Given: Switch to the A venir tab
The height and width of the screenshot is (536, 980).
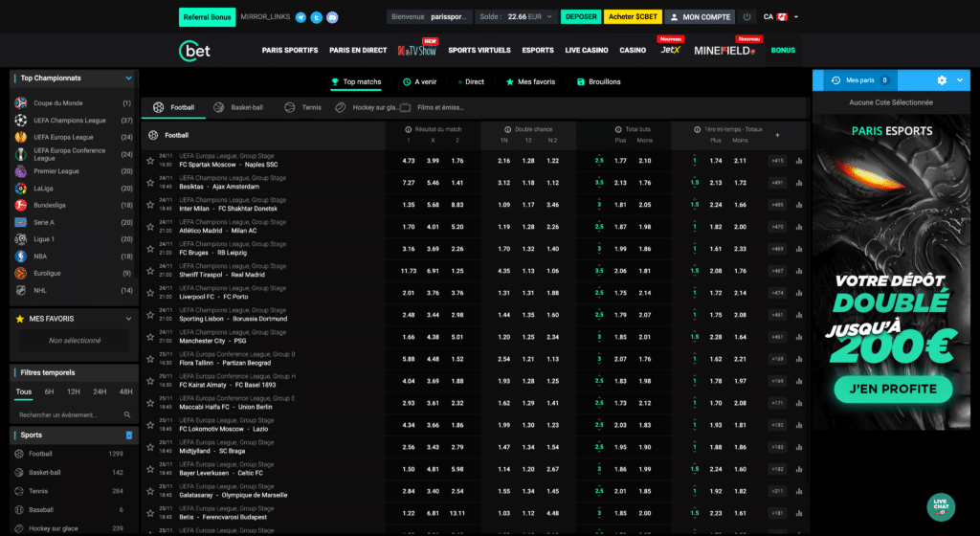Looking at the screenshot, I should pos(419,82).
